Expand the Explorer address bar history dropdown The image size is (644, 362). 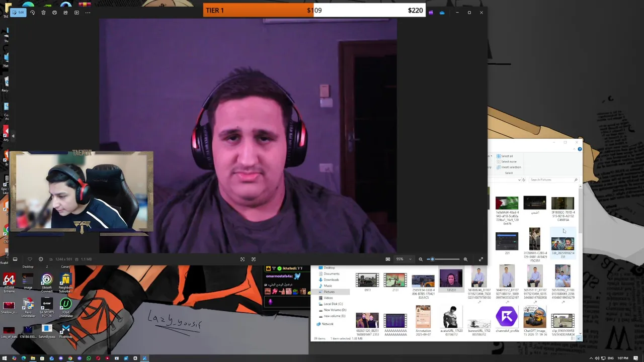click(518, 179)
